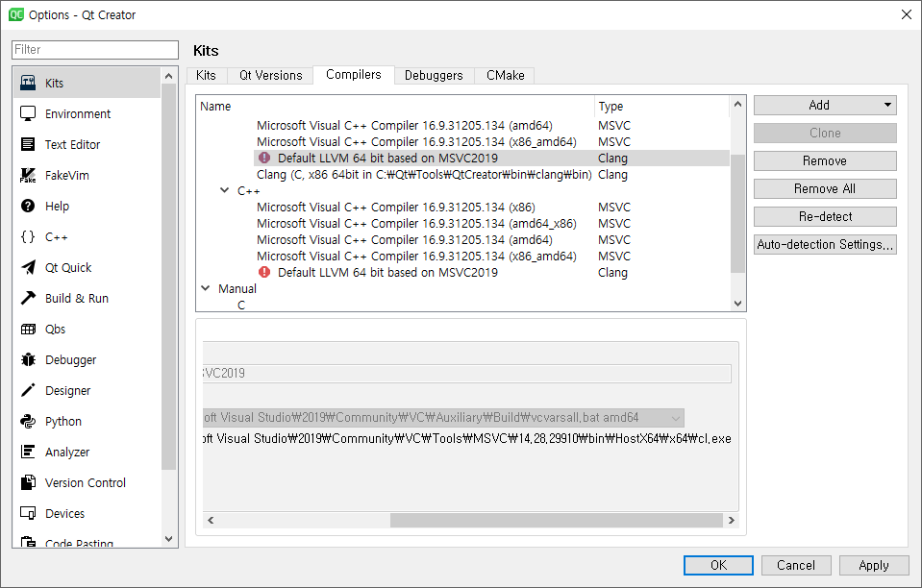Select the Python settings icon
The image size is (922, 588).
click(x=28, y=422)
